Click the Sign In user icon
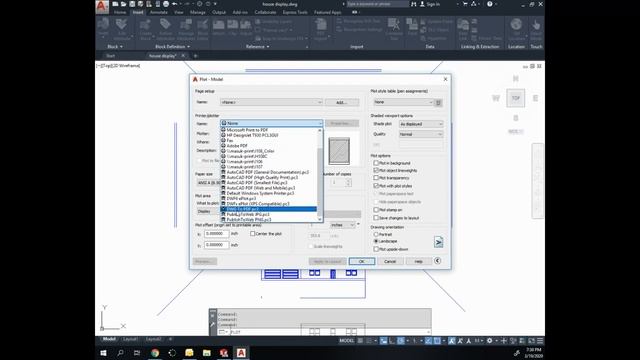This screenshot has width=640, height=360. [422, 4]
